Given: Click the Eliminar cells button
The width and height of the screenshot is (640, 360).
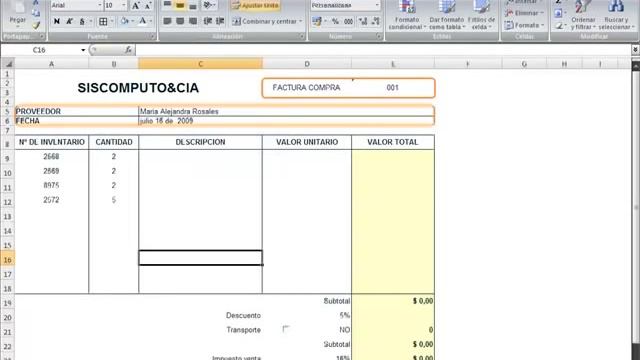Looking at the screenshot, I should point(524,13).
